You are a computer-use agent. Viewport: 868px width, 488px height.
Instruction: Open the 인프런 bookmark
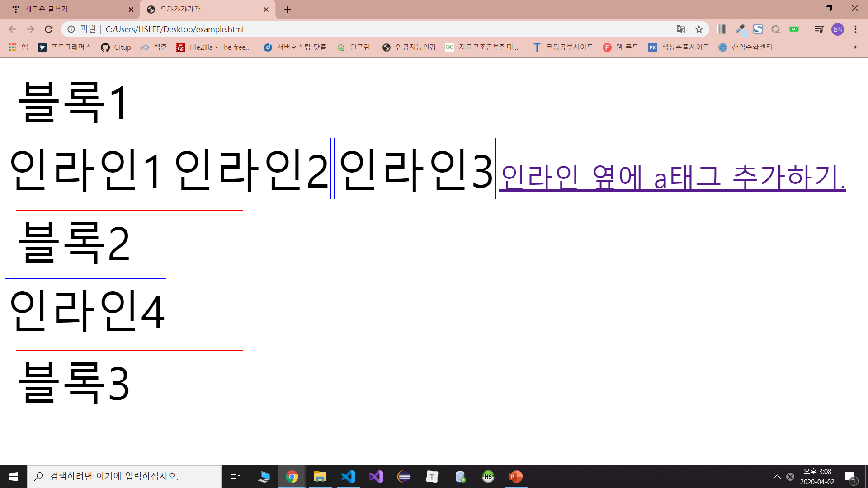[x=354, y=47]
